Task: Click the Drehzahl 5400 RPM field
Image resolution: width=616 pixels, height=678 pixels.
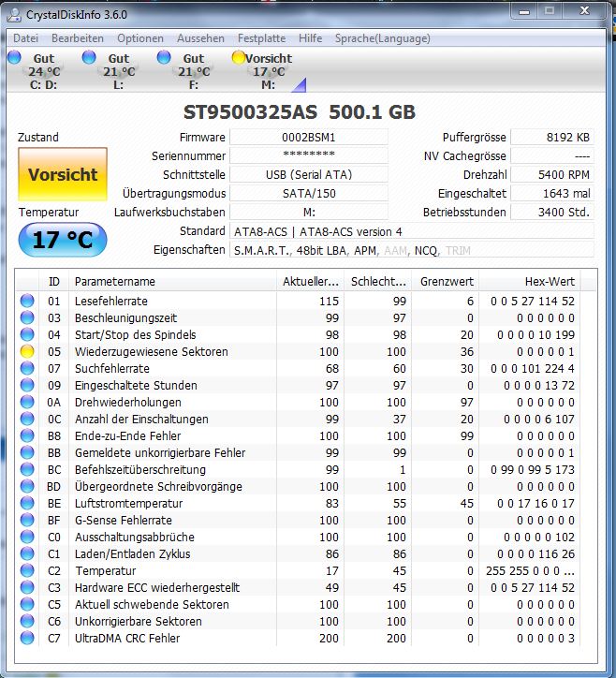Action: pos(552,175)
